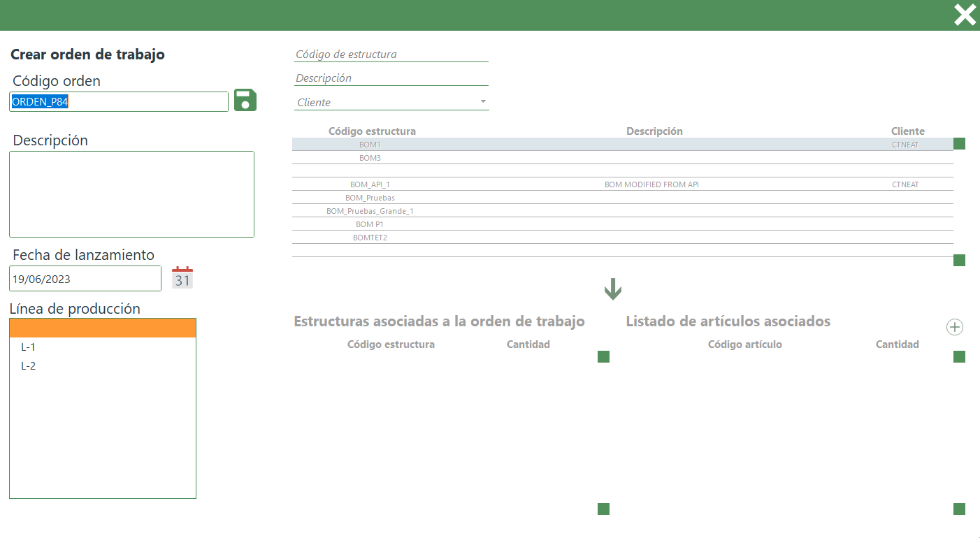Choose production line L-1

tap(29, 347)
